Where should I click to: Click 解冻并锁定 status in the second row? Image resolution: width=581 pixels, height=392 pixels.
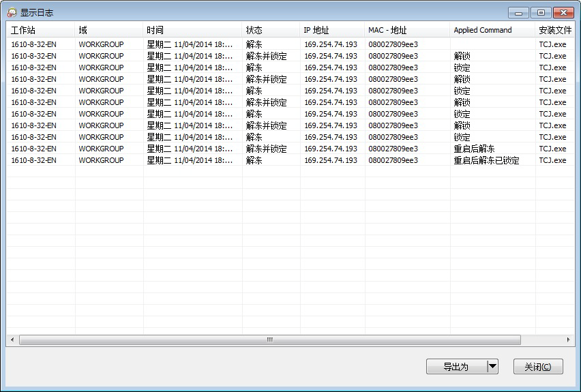click(266, 56)
